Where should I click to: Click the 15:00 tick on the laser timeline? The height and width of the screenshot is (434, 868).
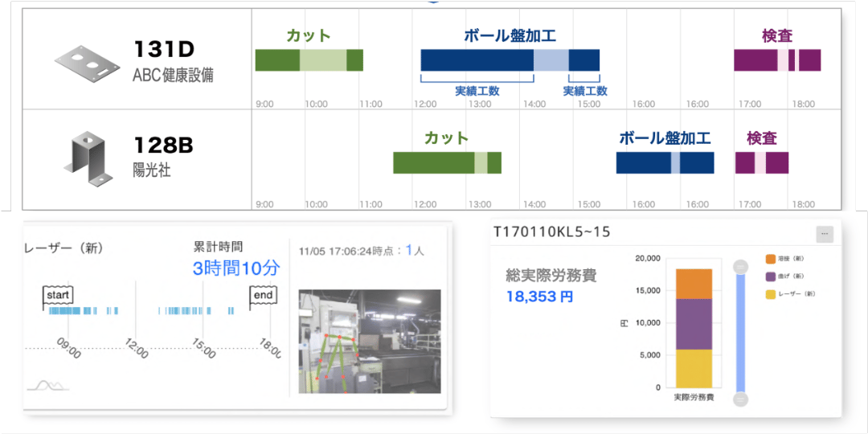click(x=205, y=350)
